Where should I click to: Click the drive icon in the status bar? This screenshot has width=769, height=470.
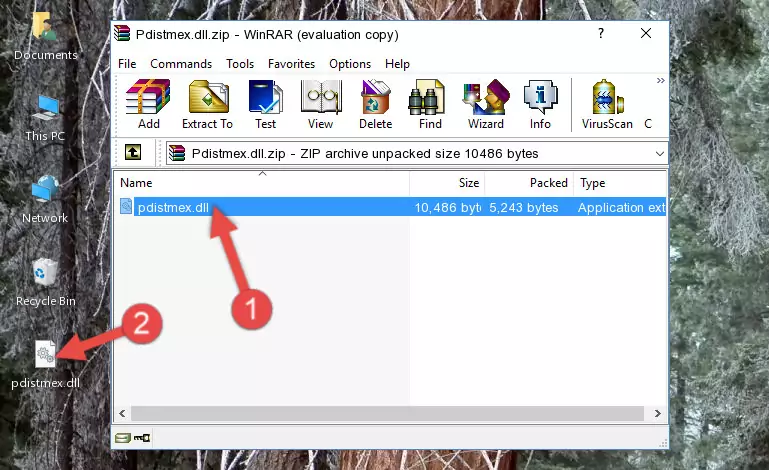[123, 438]
